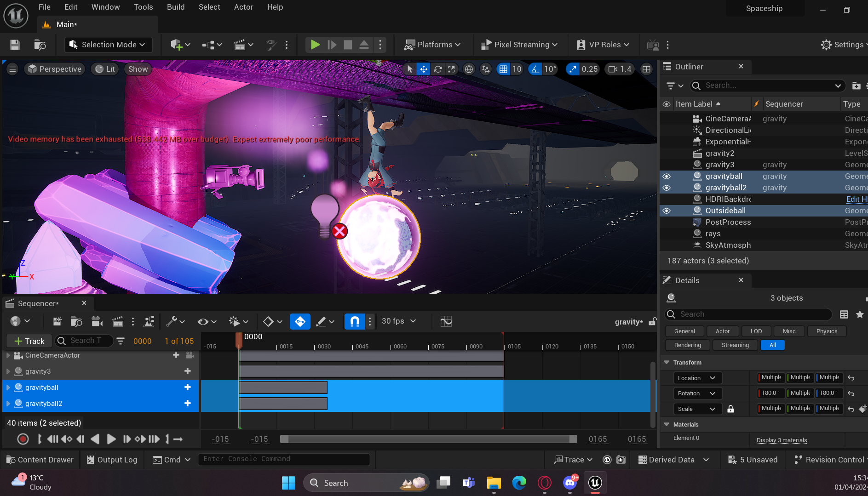Open the Outliner filter options icon
This screenshot has width=868, height=496.
pyautogui.click(x=674, y=86)
